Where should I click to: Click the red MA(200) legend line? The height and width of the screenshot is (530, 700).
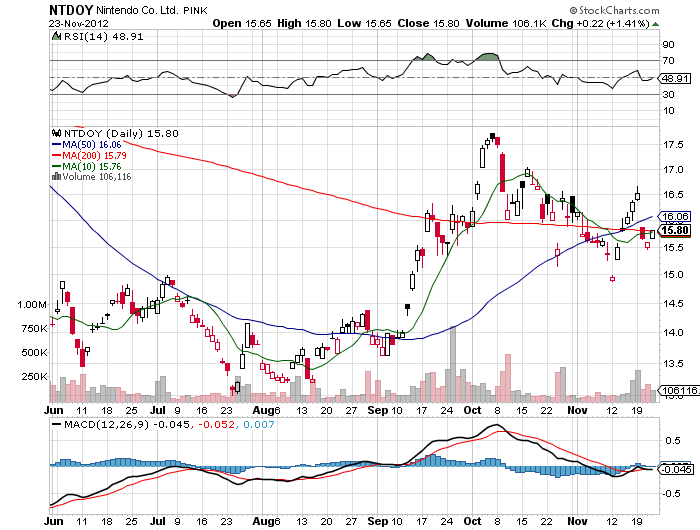pyautogui.click(x=57, y=155)
